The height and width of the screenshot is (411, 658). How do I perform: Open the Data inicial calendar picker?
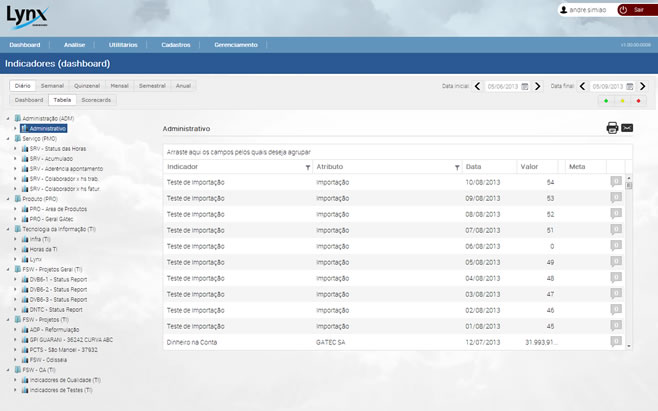tap(529, 87)
